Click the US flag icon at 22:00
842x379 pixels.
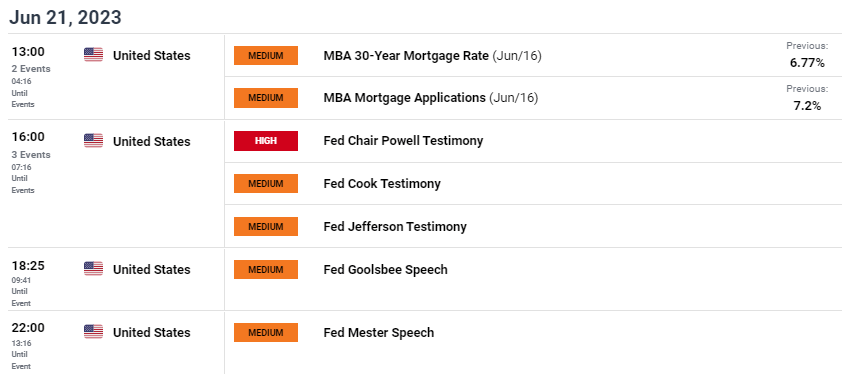[x=93, y=332]
